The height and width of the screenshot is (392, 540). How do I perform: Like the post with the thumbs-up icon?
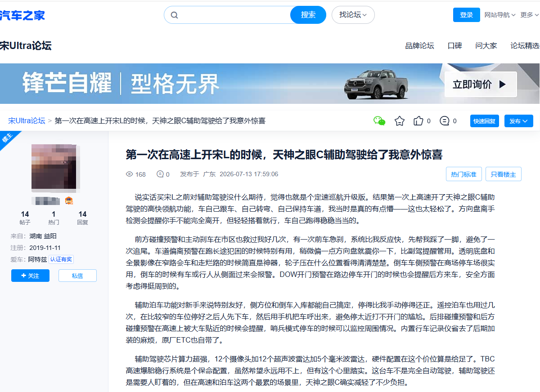[x=418, y=121]
